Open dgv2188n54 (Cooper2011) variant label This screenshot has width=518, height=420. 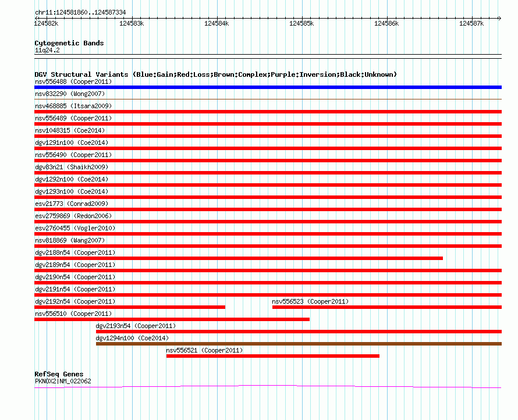[x=75, y=252]
